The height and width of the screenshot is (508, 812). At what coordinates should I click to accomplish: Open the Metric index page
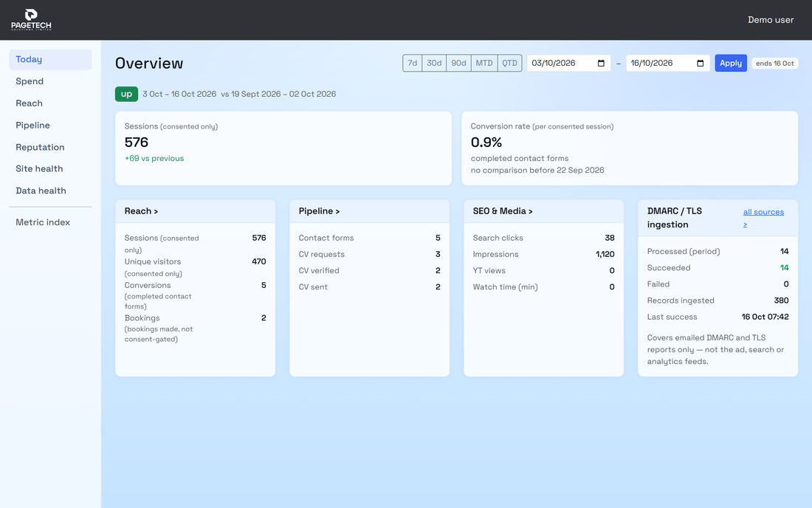[x=50, y=222]
